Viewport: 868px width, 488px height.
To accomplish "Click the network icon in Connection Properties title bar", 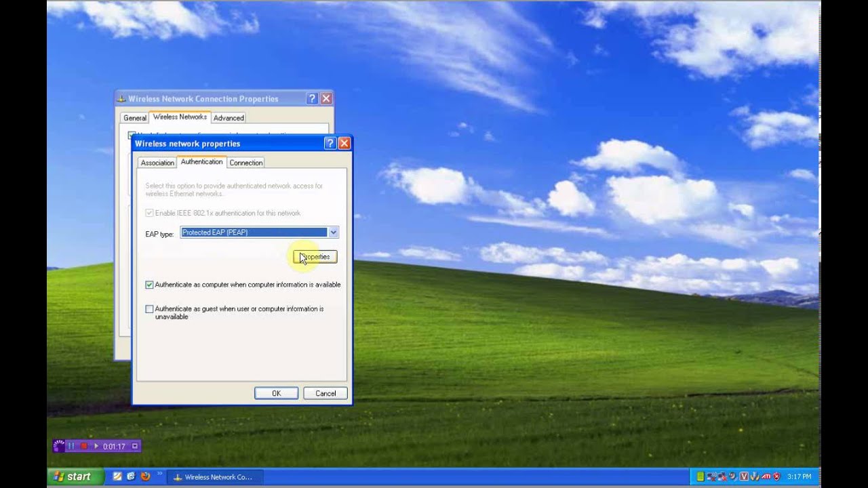I will [122, 99].
